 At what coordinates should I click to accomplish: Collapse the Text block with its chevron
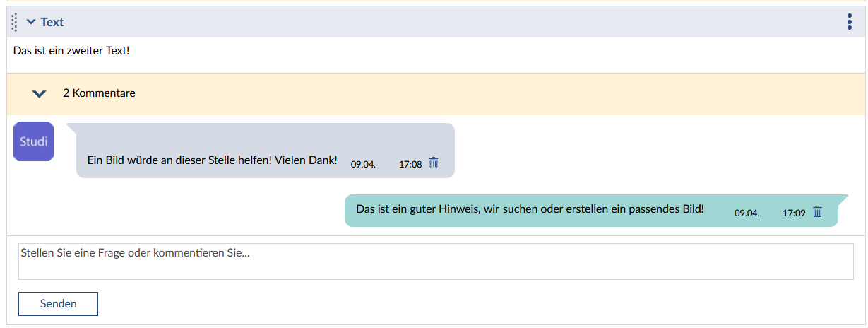(x=30, y=22)
